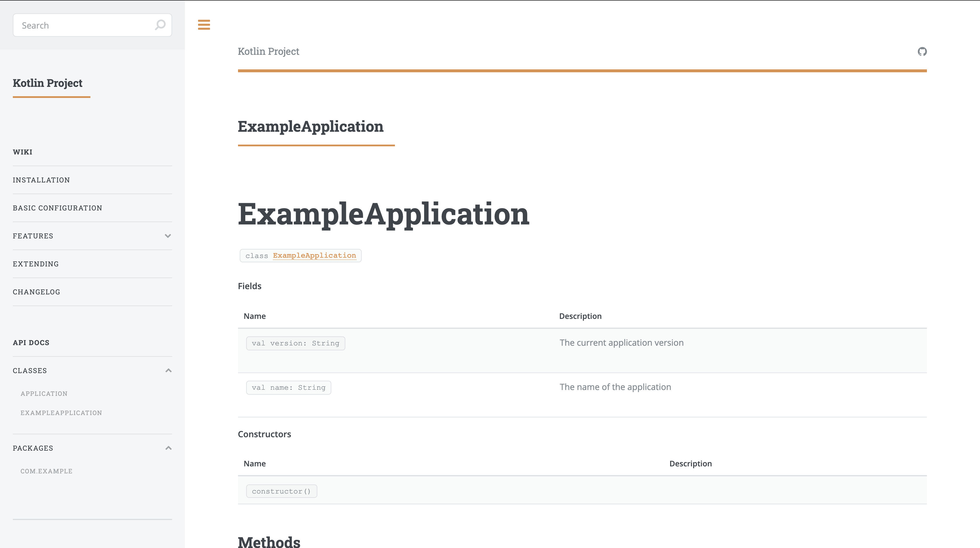Go to Basic Configuration page

(x=57, y=208)
